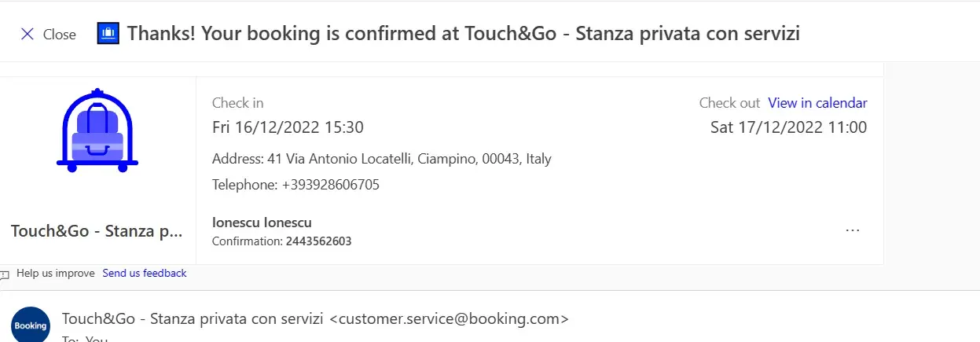Click the Check out label
This screenshot has width=980, height=342.
point(729,103)
